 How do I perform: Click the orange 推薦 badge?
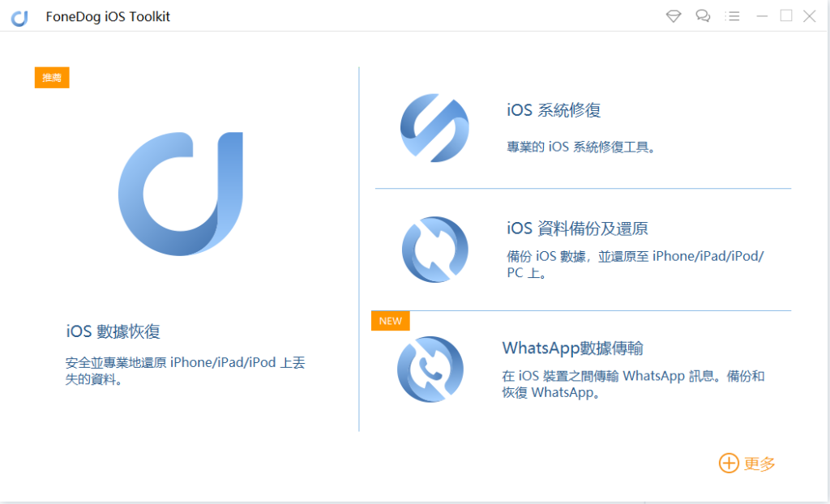click(52, 77)
